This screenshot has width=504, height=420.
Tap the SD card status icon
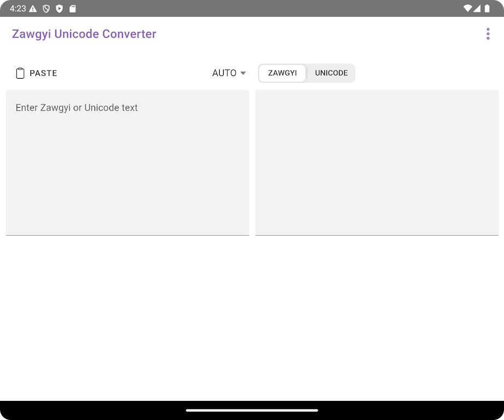click(x=73, y=9)
